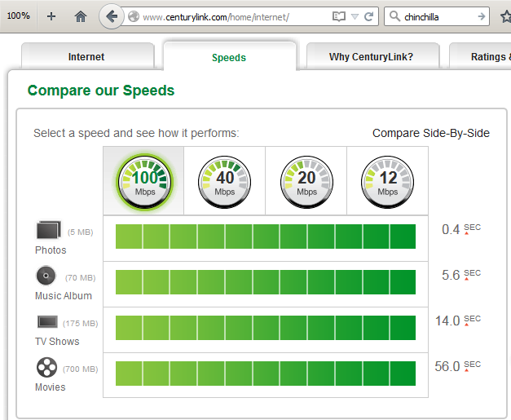511x420 pixels.
Task: Click the Compare our Speeds heading
Action: (101, 91)
